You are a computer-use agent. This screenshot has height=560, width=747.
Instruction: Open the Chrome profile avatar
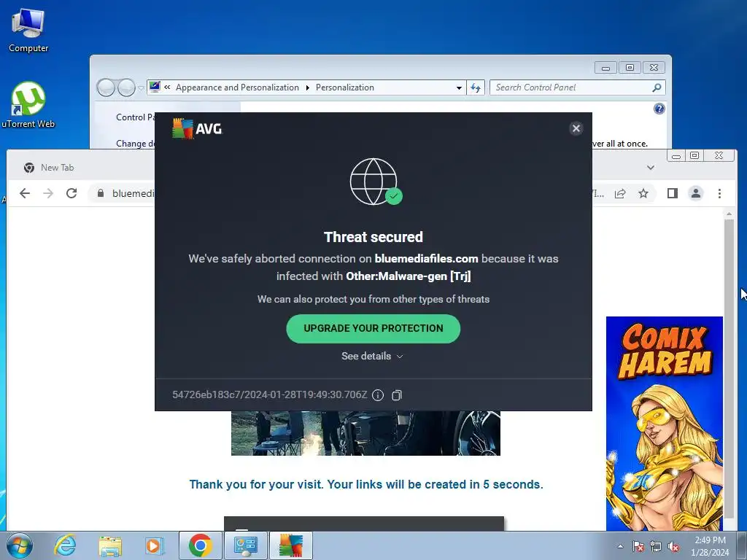click(x=696, y=193)
